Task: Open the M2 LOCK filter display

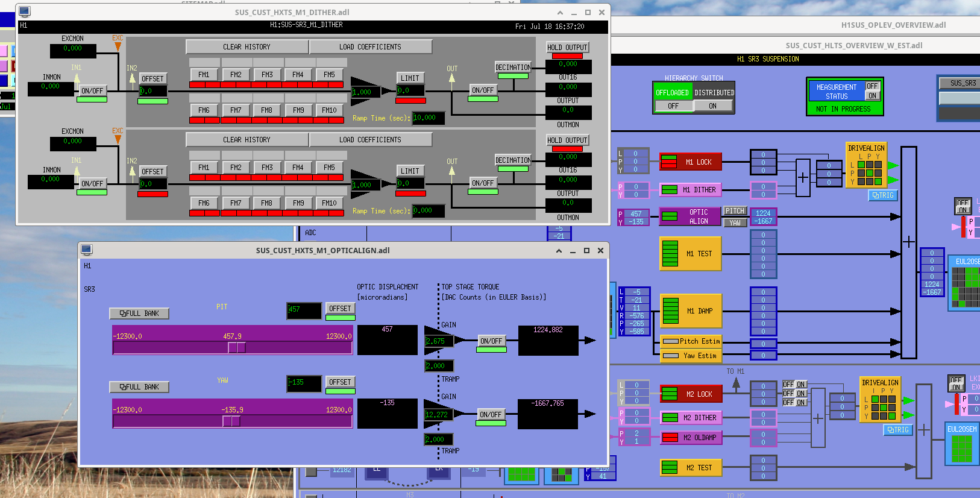Action: tap(691, 394)
